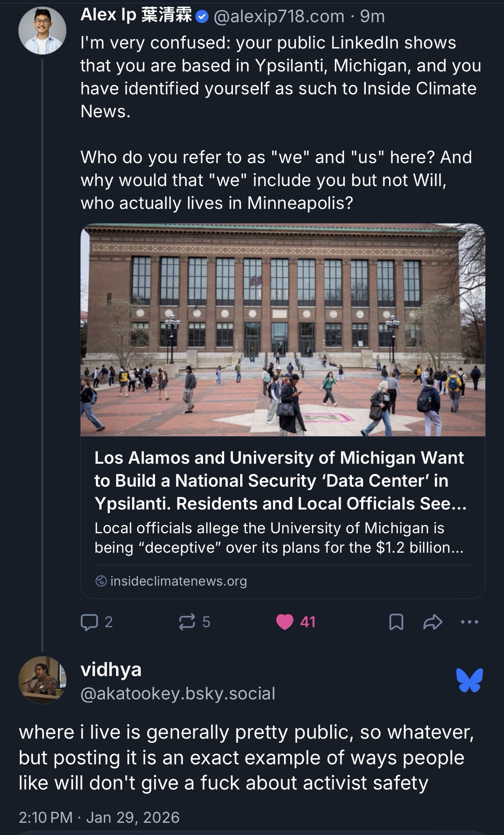The height and width of the screenshot is (835, 504).
Task: Click the reply speech bubble icon
Action: [89, 622]
